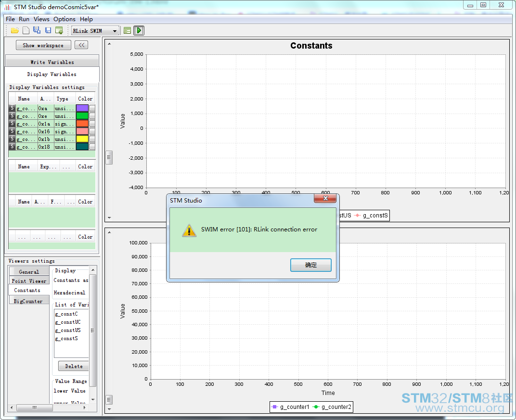Image resolution: width=516 pixels, height=420 pixels.
Task: Confirm the error dialog with 确定 button
Action: point(310,265)
